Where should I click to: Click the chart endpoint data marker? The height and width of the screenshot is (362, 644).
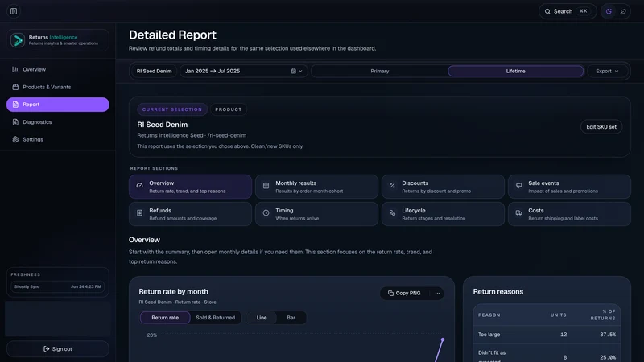coord(442,339)
